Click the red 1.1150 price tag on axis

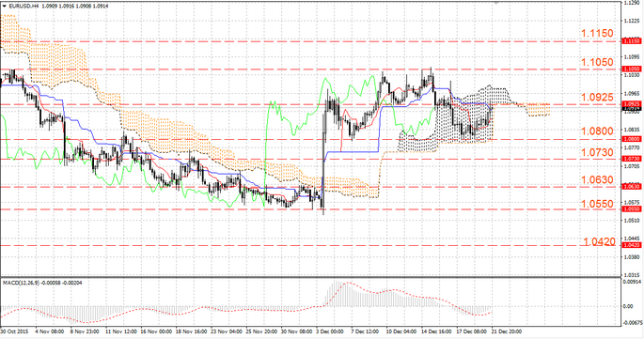click(x=632, y=41)
